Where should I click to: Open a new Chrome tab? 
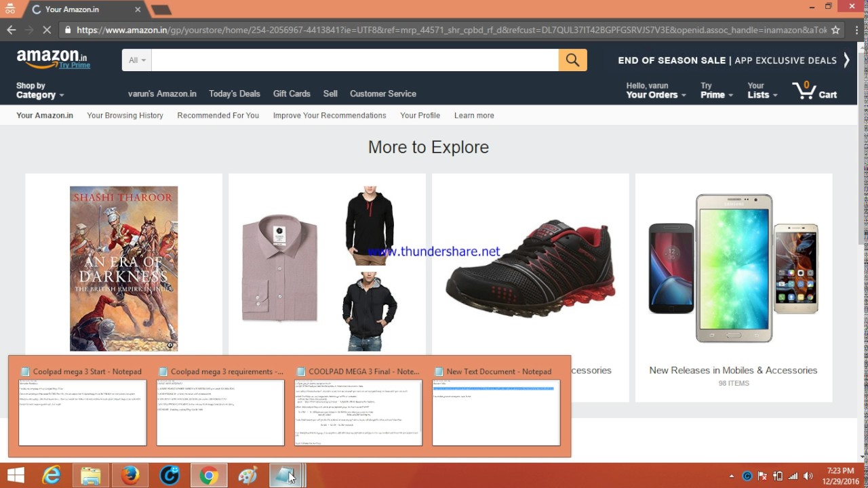pyautogui.click(x=161, y=9)
